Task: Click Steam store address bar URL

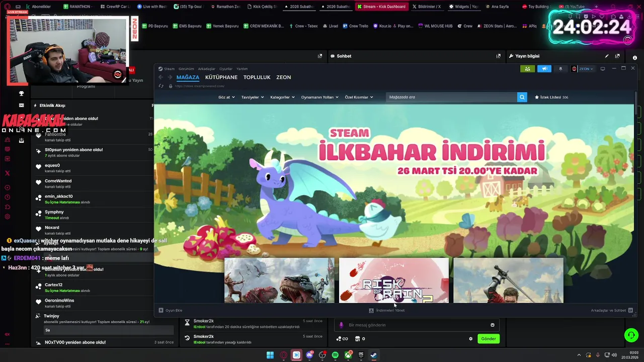Action: tap(199, 86)
